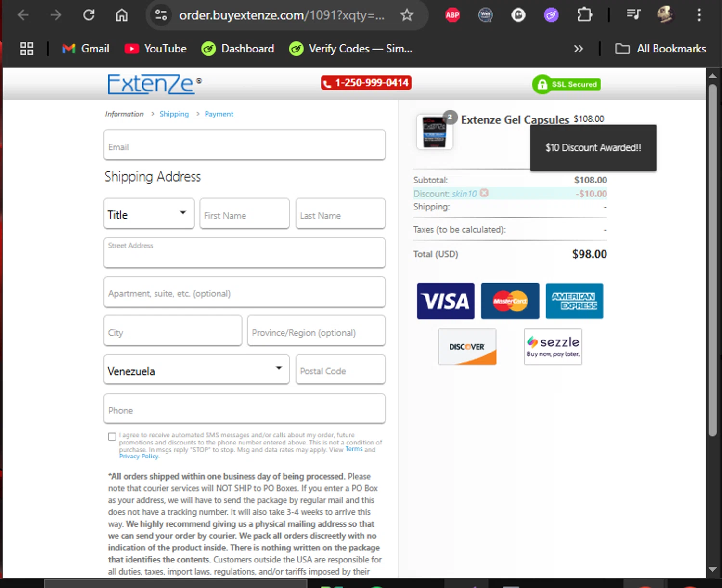Screen dimensions: 722x588
Task: Click the American Express logo
Action: coord(574,301)
